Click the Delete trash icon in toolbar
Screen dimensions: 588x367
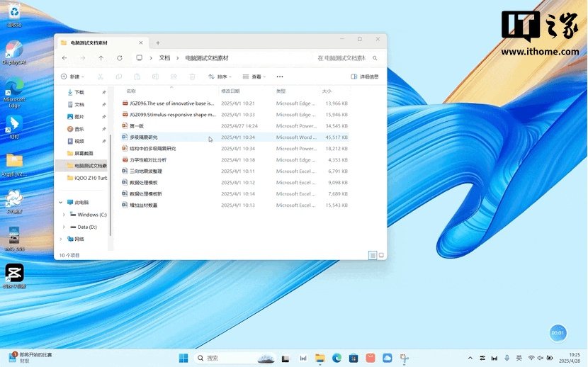[192, 77]
